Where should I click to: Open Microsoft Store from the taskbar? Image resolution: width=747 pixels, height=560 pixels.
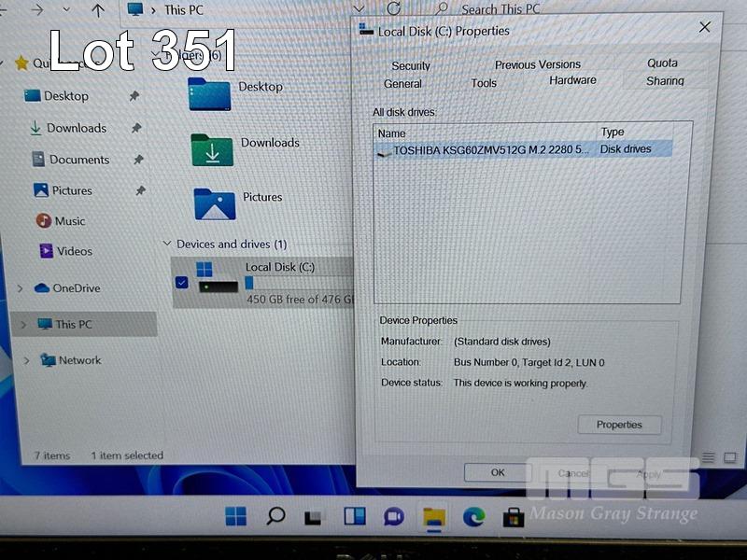click(x=513, y=516)
